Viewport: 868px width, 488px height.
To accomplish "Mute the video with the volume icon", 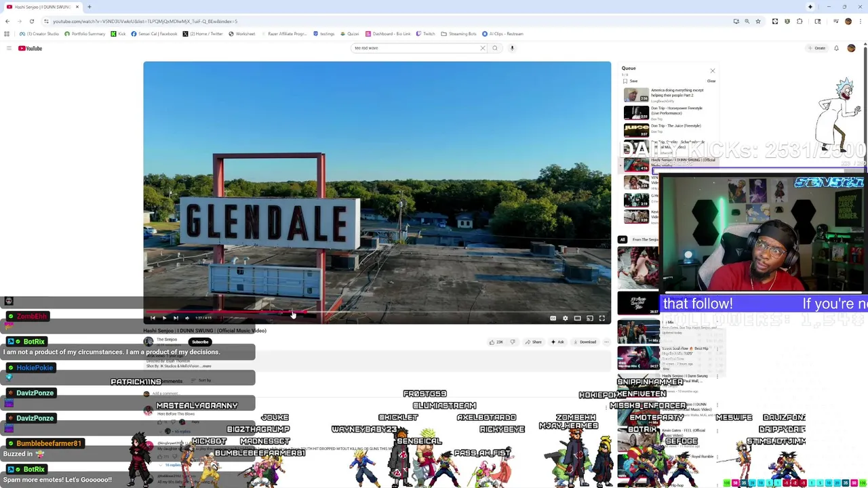I will [187, 318].
